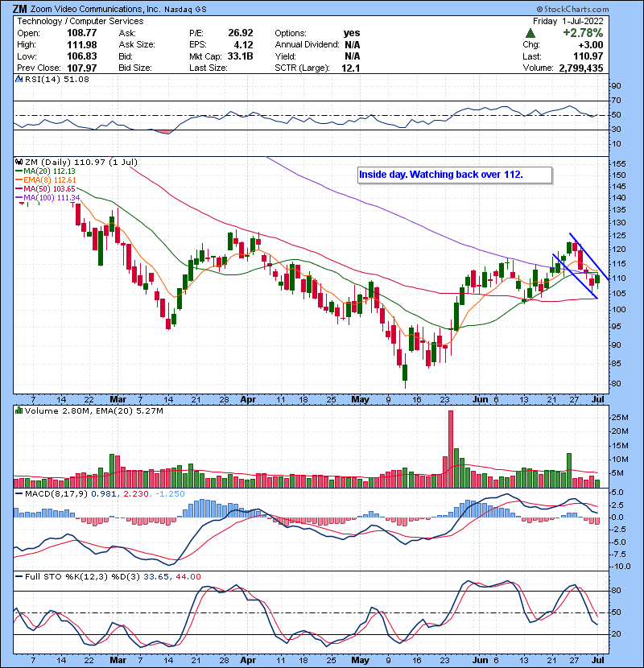Click the Nasdaq GS exchange label
Screen dimensions: 644x668
(185, 10)
